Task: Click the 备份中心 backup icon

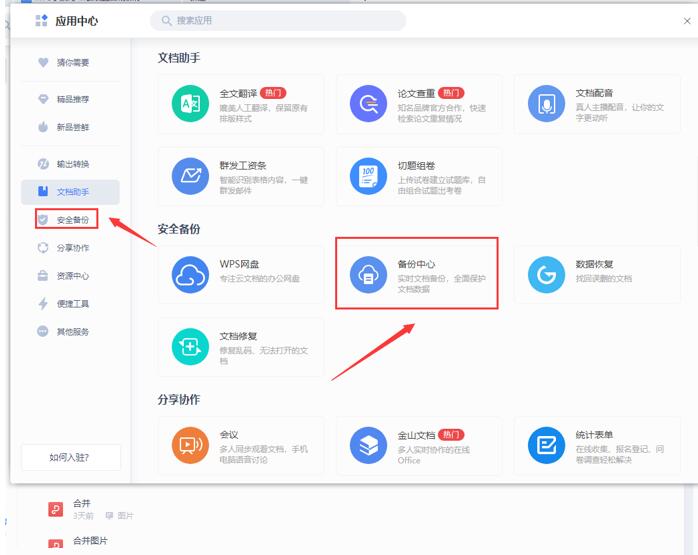Action: point(368,275)
